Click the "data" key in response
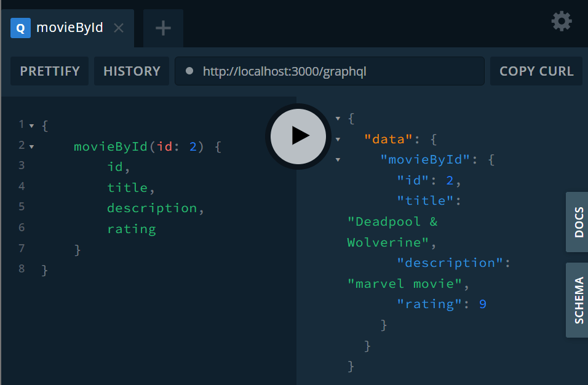Viewport: 588px width, 385px height. click(x=388, y=140)
